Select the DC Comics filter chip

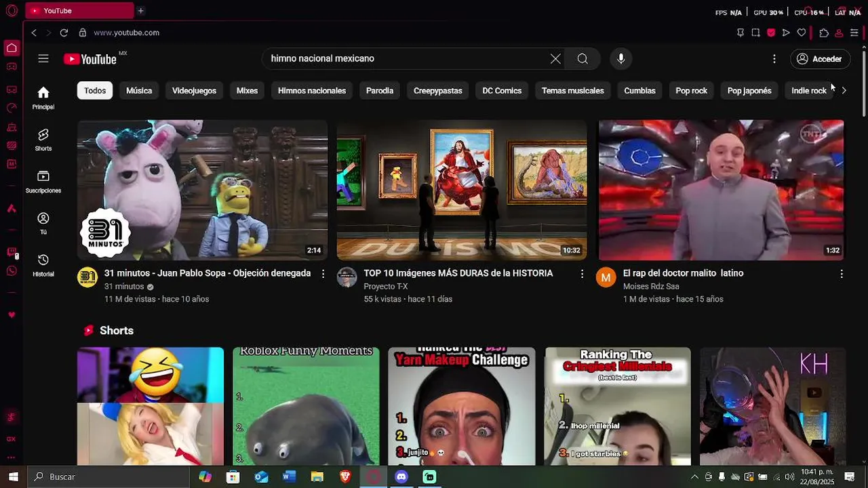point(502,91)
